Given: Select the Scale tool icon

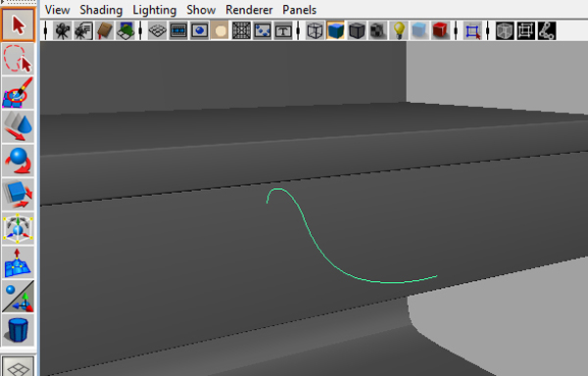Looking at the screenshot, I should (18, 194).
